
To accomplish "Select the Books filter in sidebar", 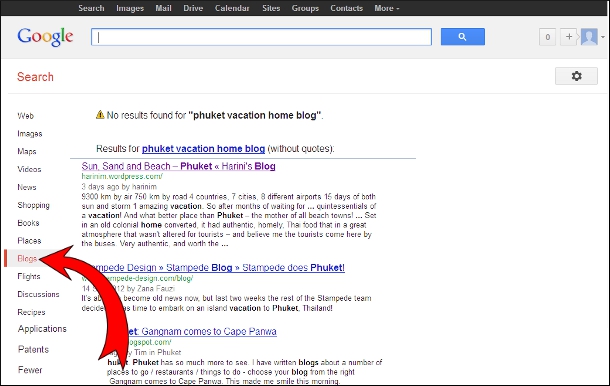I will tap(28, 223).
